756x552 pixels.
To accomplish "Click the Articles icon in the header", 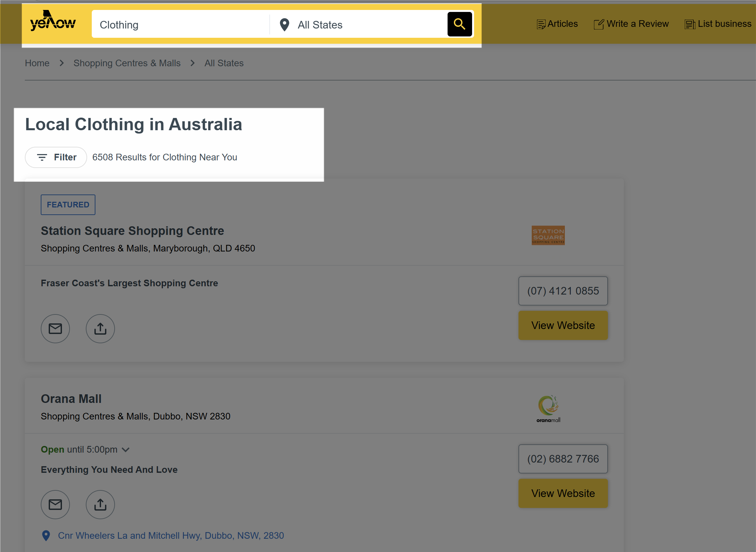I will pyautogui.click(x=541, y=25).
